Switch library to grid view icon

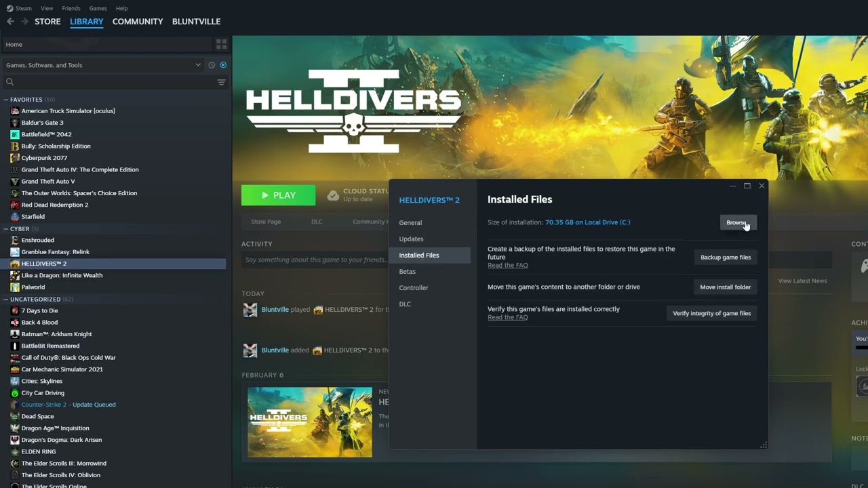click(x=221, y=44)
